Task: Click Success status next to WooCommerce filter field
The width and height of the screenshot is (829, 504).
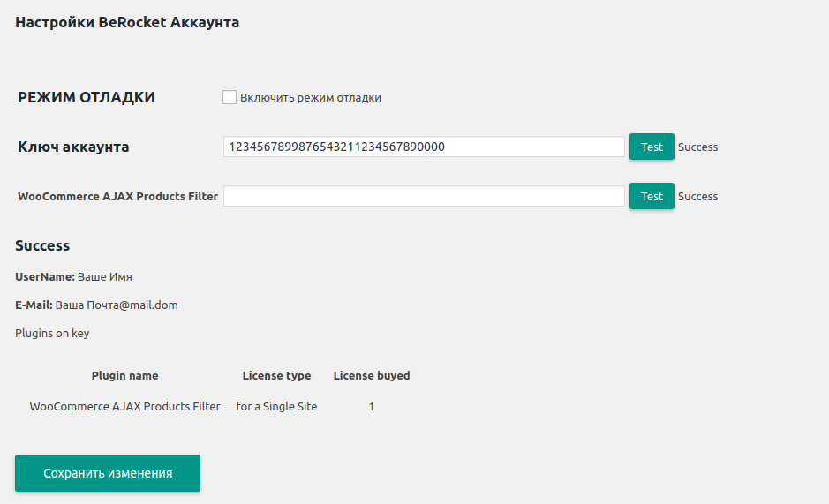Action: click(697, 197)
